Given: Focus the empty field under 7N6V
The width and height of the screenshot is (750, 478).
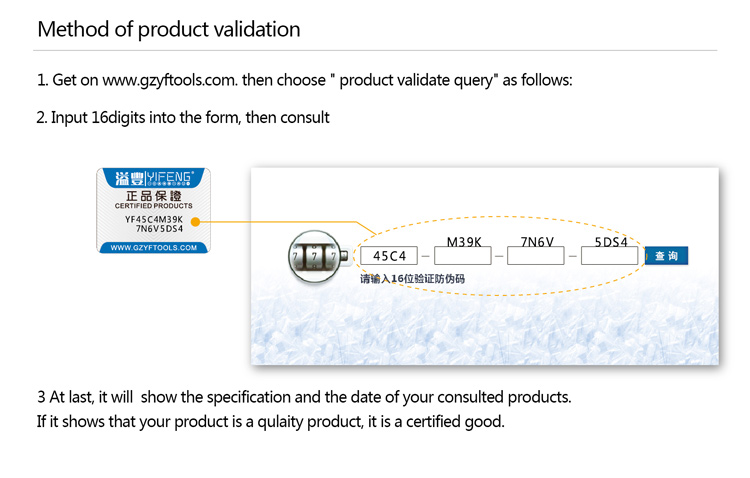Looking at the screenshot, I should coord(536,256).
